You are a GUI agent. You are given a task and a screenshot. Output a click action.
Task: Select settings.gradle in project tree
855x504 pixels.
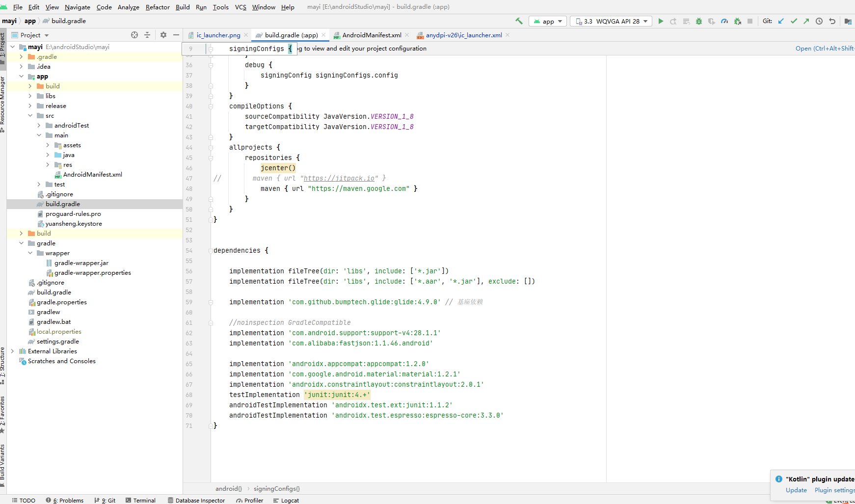point(57,342)
